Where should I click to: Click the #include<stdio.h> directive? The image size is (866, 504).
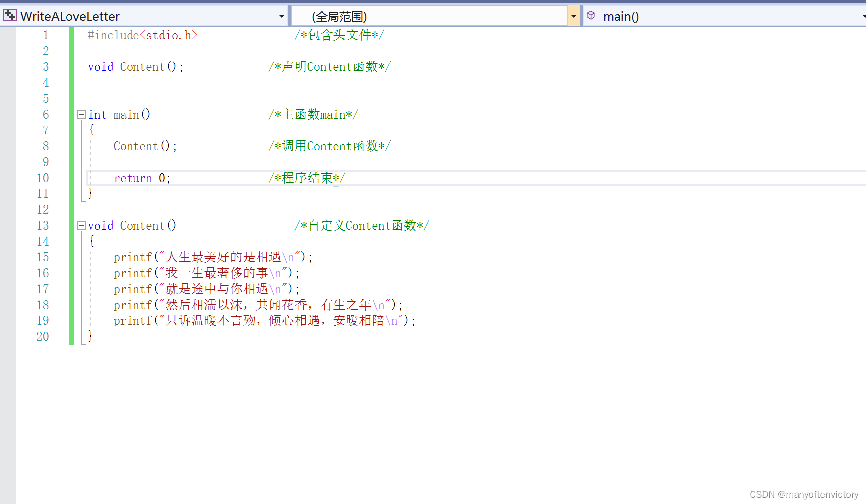[142, 35]
